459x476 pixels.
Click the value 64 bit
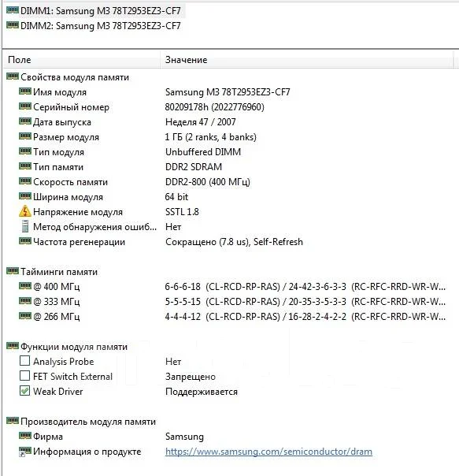(176, 197)
